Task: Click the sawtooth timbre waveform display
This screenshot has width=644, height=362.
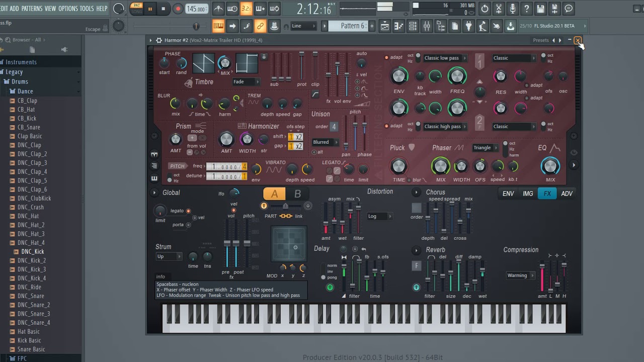Action: point(203,63)
